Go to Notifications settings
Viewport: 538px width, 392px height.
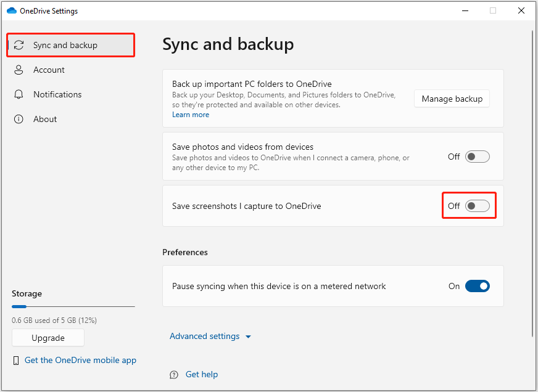point(71,94)
